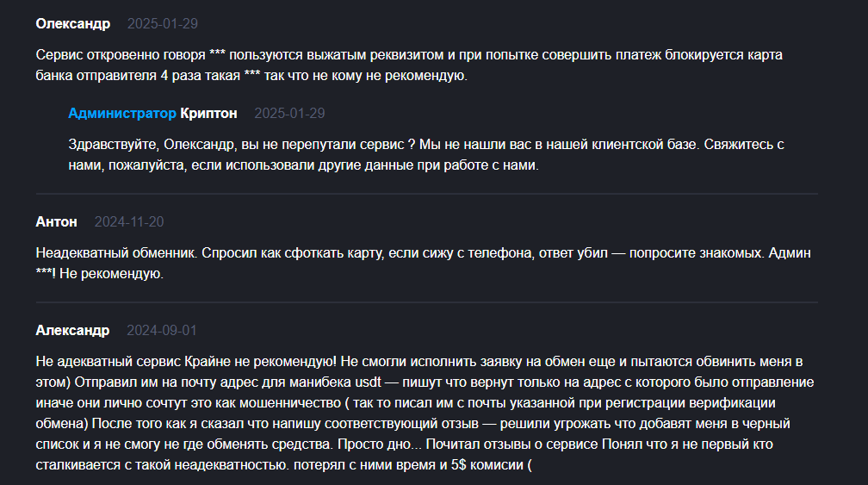
Task: Click the 'Просто дно...' phrase
Action: pyautogui.click(x=380, y=445)
